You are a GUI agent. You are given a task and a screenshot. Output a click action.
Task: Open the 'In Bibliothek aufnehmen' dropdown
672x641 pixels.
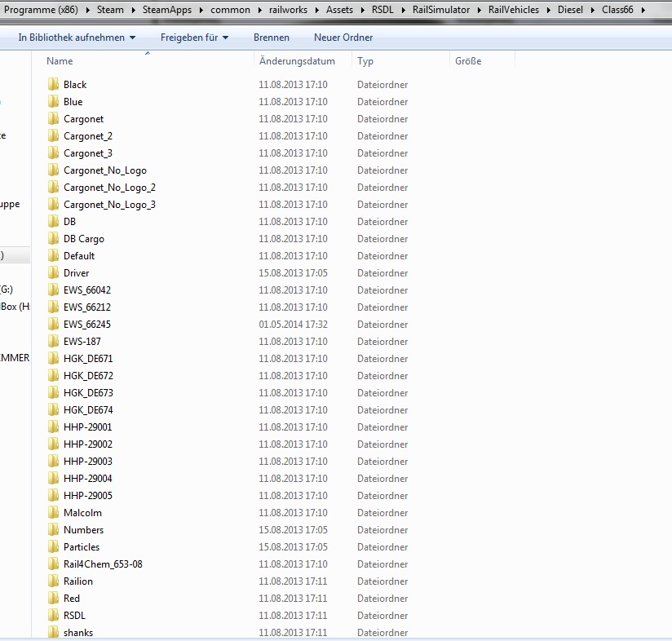coord(77,38)
